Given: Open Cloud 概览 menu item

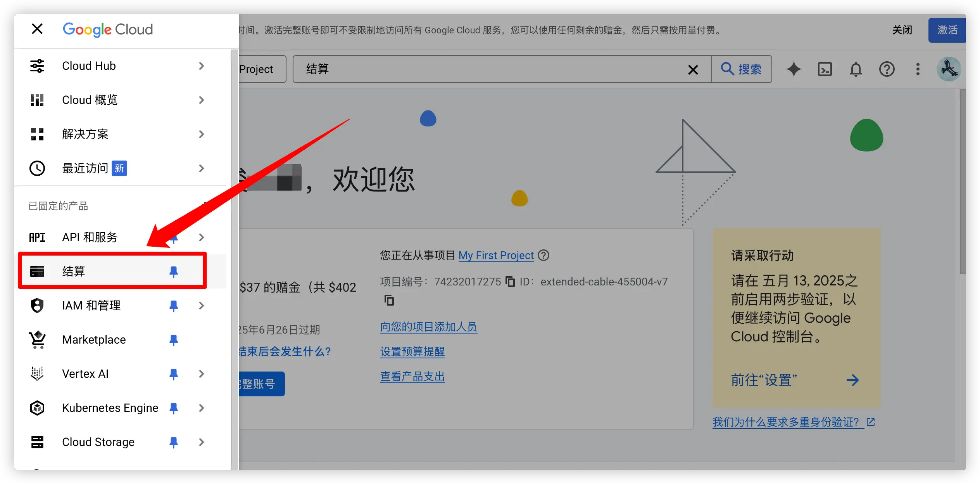Looking at the screenshot, I should 120,100.
